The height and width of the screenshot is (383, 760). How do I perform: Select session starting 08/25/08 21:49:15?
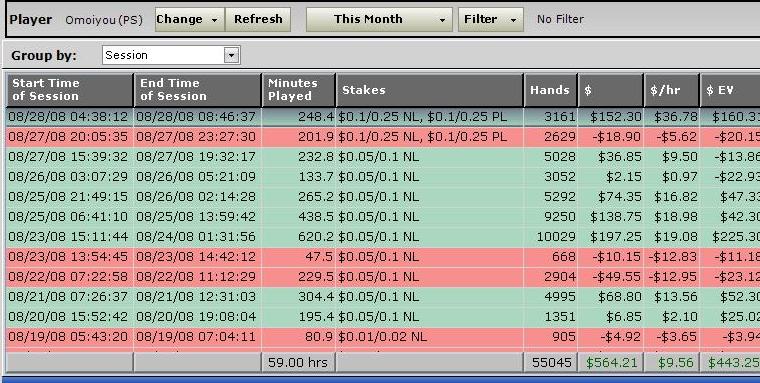pos(383,197)
